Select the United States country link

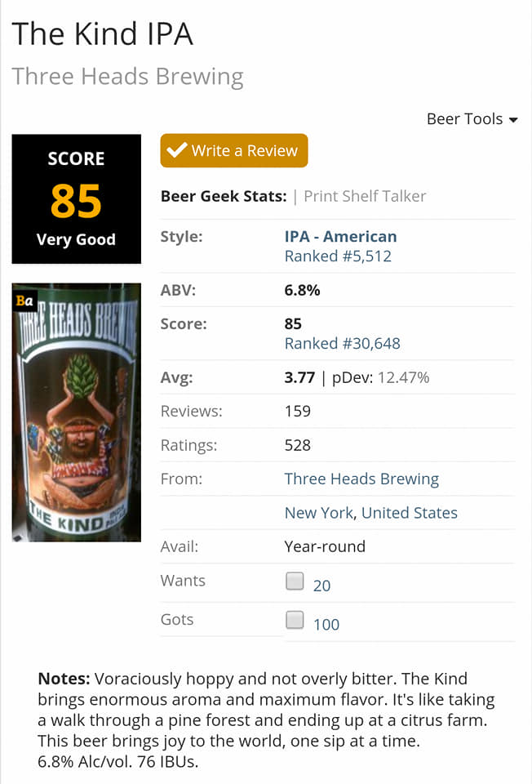410,513
